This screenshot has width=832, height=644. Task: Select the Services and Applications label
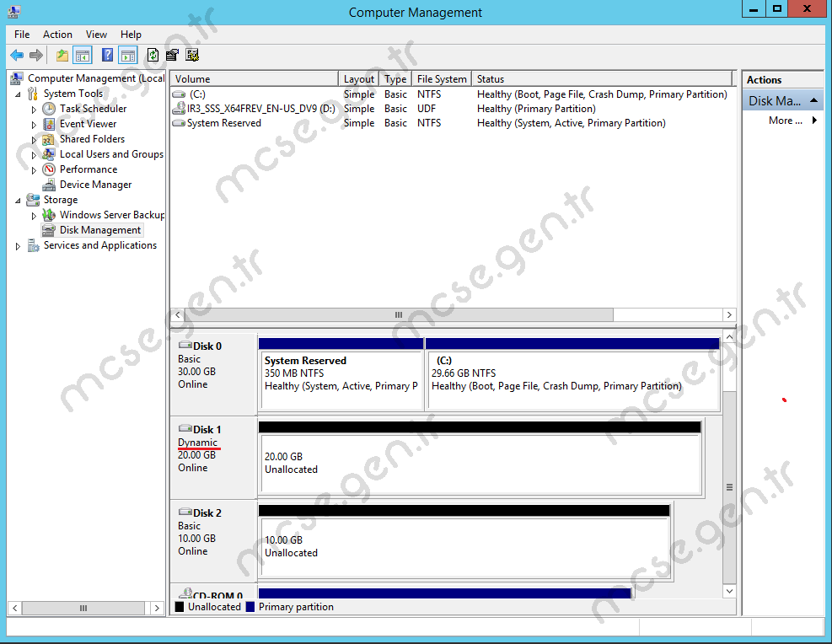(100, 245)
